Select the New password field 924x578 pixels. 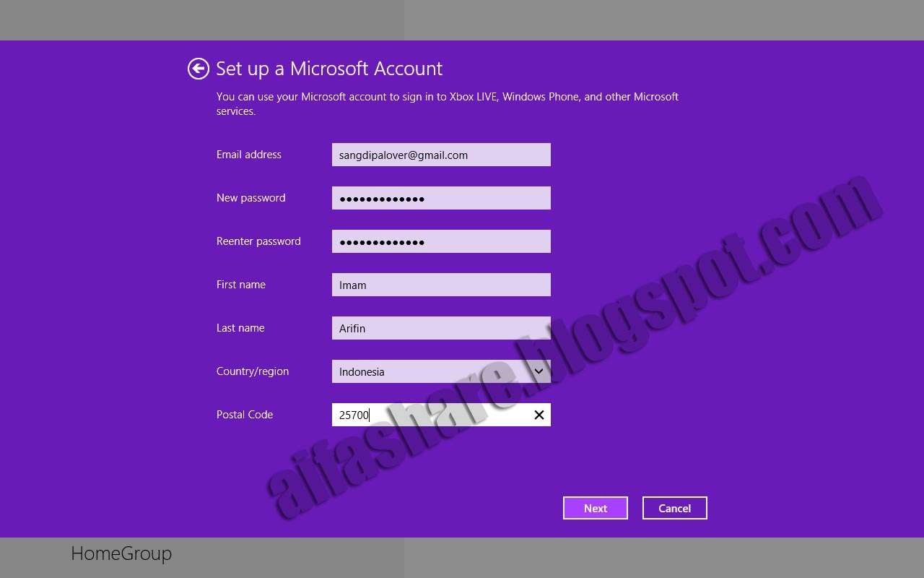coord(441,198)
